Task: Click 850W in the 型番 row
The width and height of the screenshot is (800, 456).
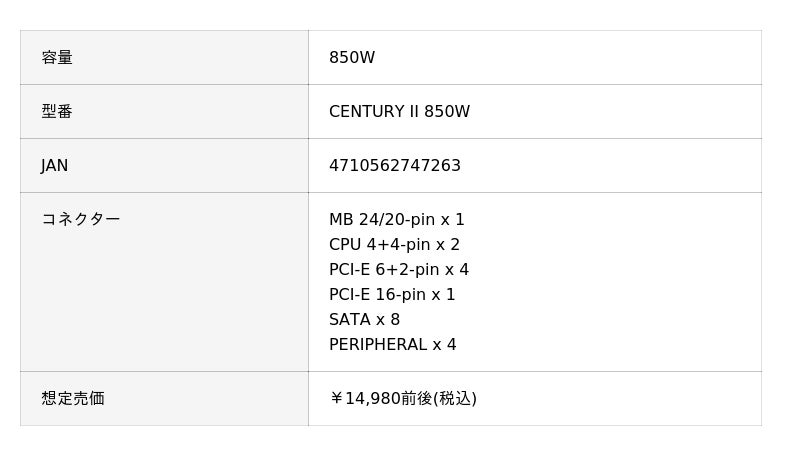Action: click(x=447, y=112)
